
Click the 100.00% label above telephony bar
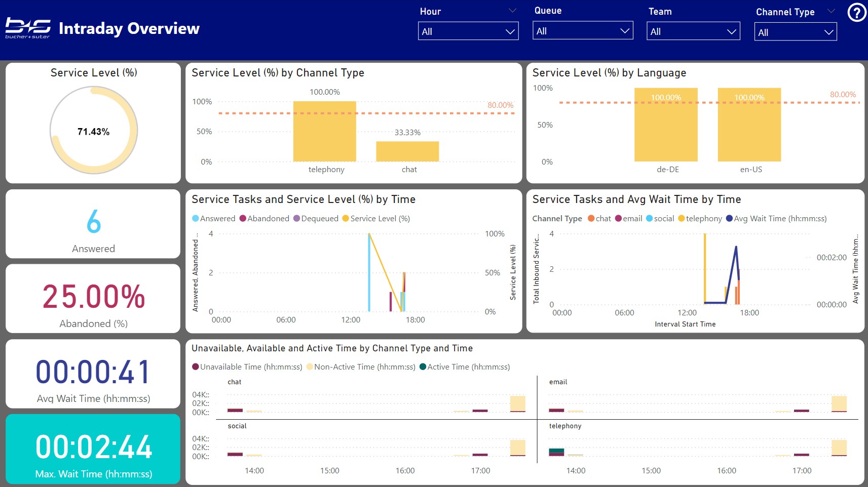(325, 92)
